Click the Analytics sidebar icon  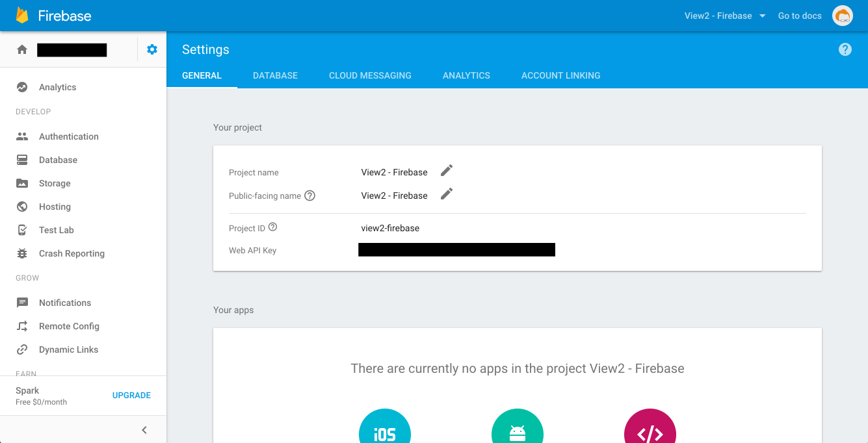(22, 87)
